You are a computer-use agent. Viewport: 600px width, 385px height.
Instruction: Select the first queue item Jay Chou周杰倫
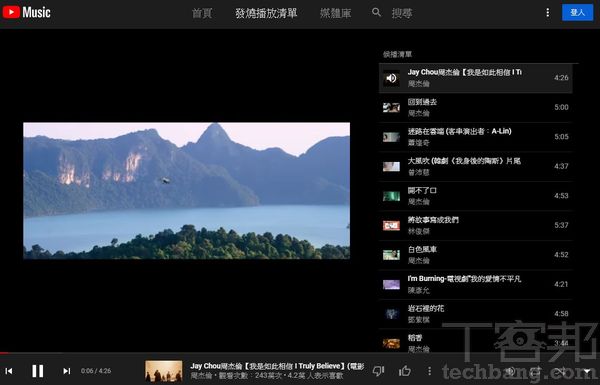pos(476,78)
